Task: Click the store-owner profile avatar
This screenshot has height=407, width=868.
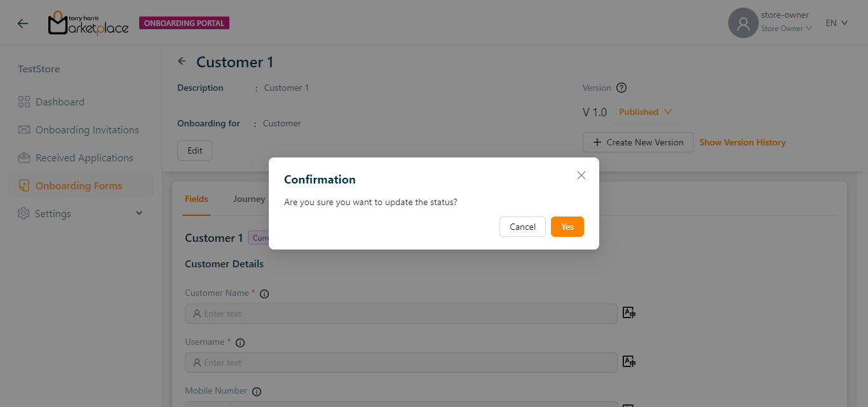Action: pos(743,23)
